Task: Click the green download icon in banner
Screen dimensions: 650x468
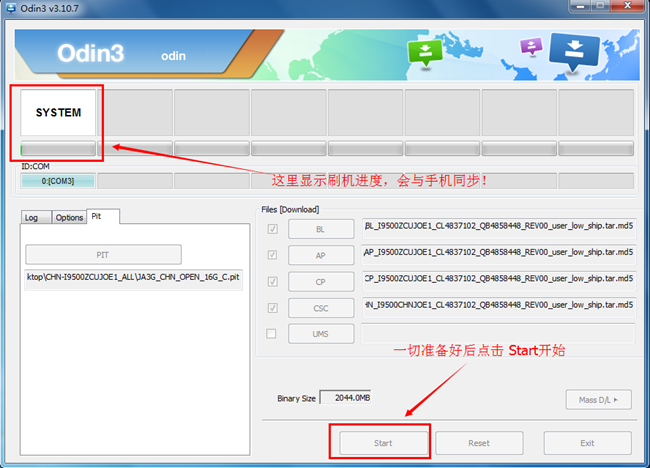Action: 425,53
